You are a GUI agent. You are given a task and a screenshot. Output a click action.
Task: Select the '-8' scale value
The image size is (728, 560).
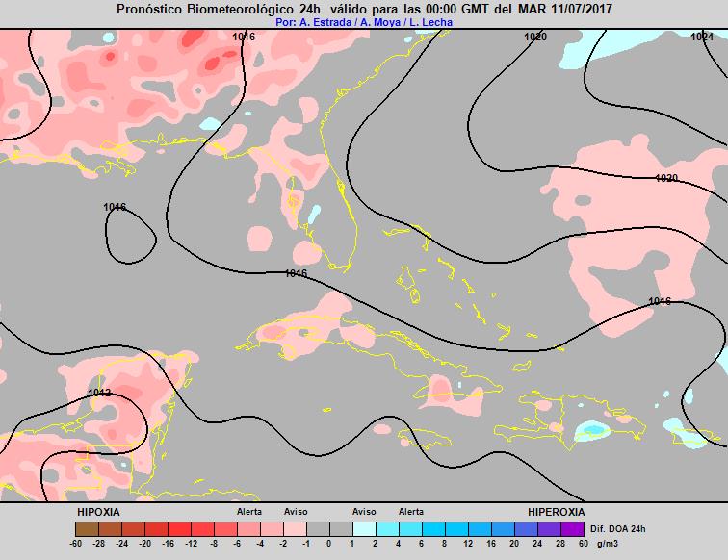point(215,544)
